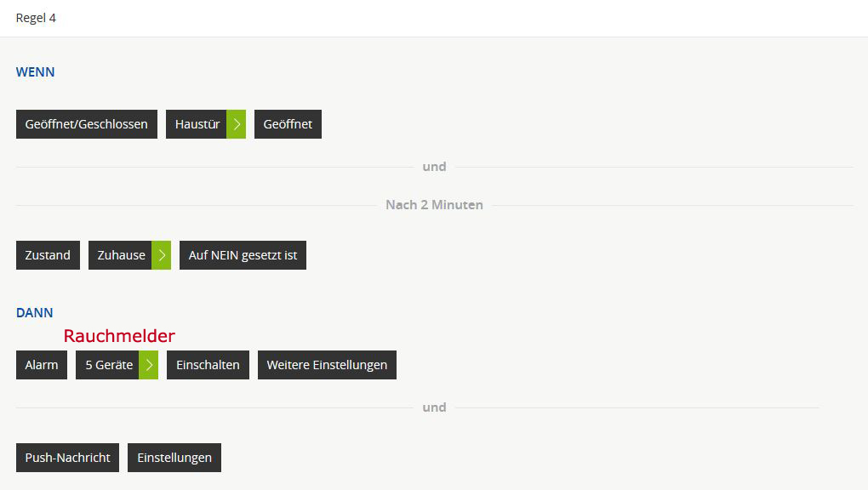The width and height of the screenshot is (868, 490).
Task: Click the green arrow next to Haustür
Action: [x=237, y=124]
